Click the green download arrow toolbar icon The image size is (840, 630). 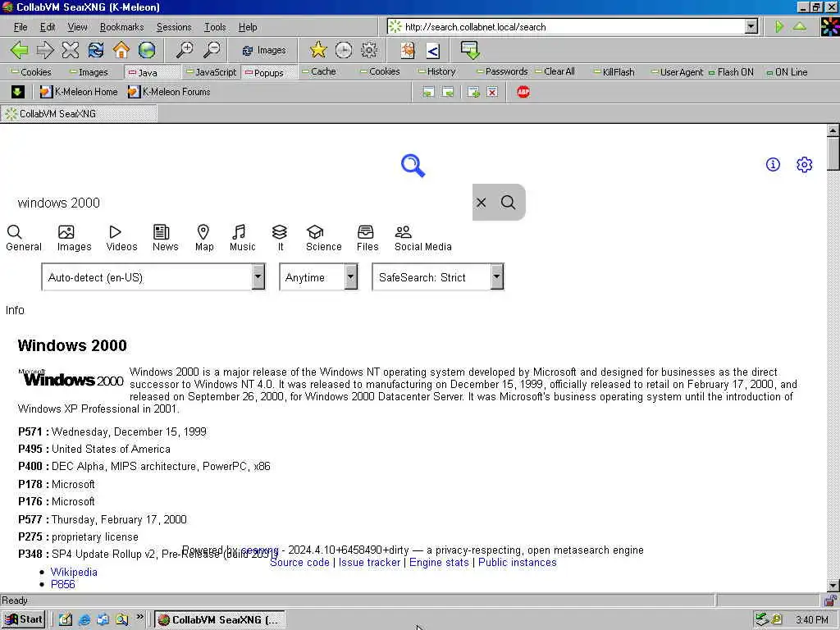click(x=470, y=50)
